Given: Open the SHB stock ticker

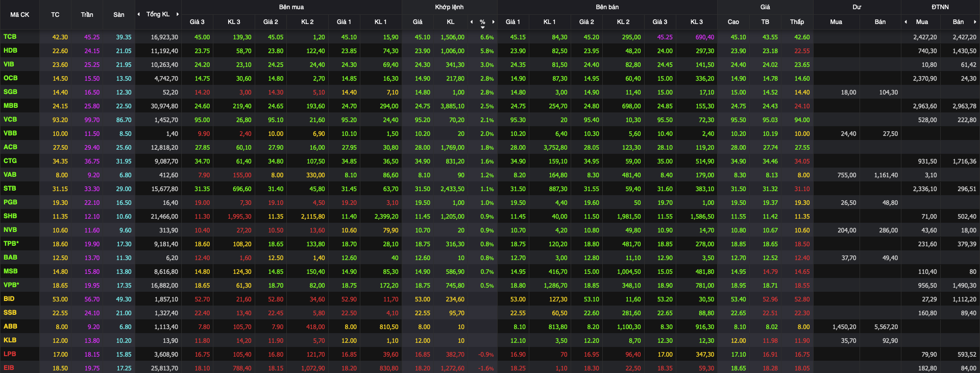Looking at the screenshot, I should [x=10, y=216].
